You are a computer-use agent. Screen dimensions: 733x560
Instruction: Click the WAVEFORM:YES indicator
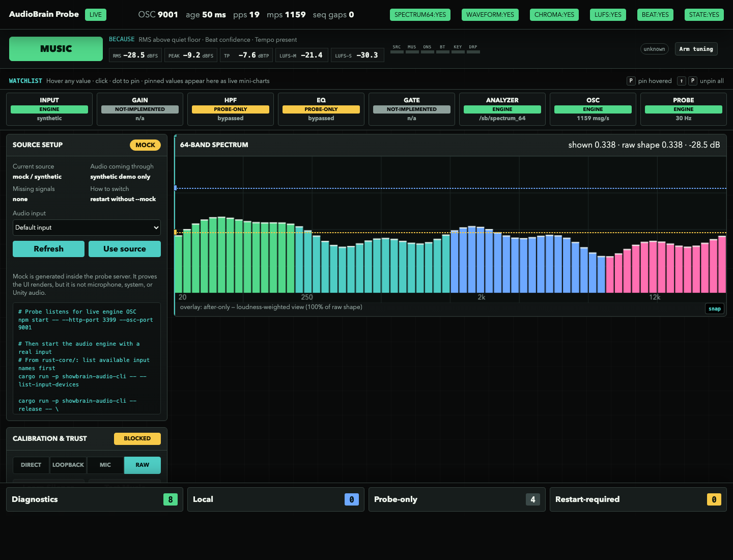490,15
